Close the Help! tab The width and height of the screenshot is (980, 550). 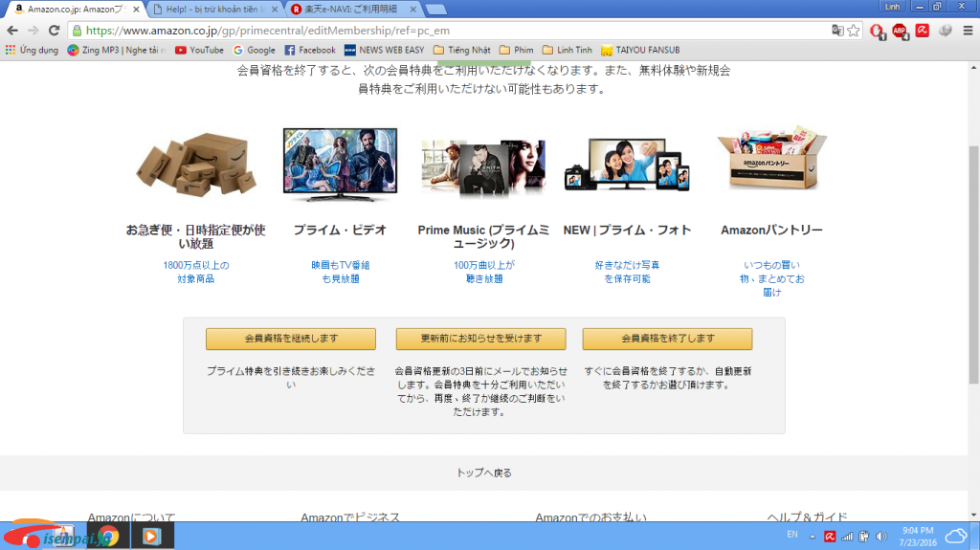tap(275, 10)
